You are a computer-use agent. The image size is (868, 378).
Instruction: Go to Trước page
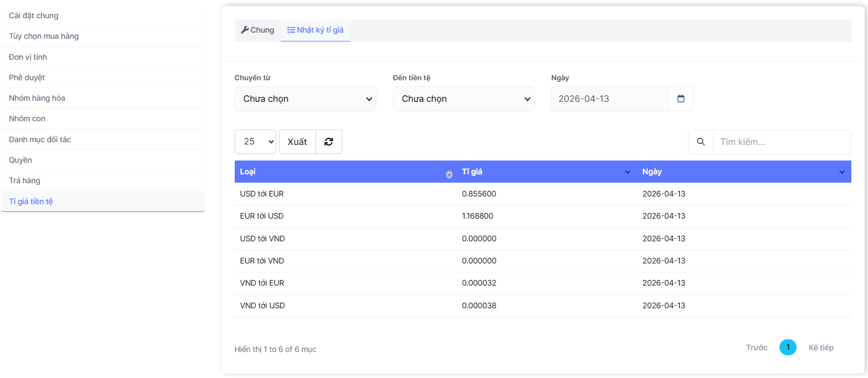point(757,348)
